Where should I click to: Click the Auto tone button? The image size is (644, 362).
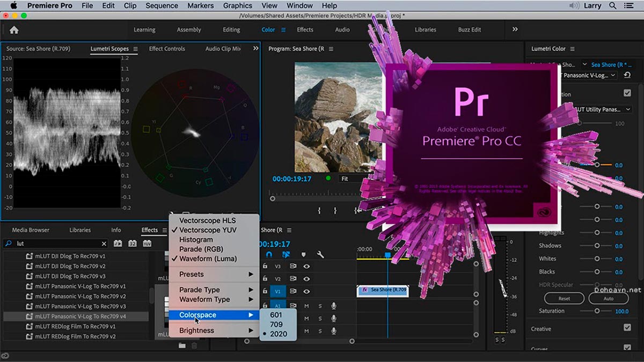[608, 299]
